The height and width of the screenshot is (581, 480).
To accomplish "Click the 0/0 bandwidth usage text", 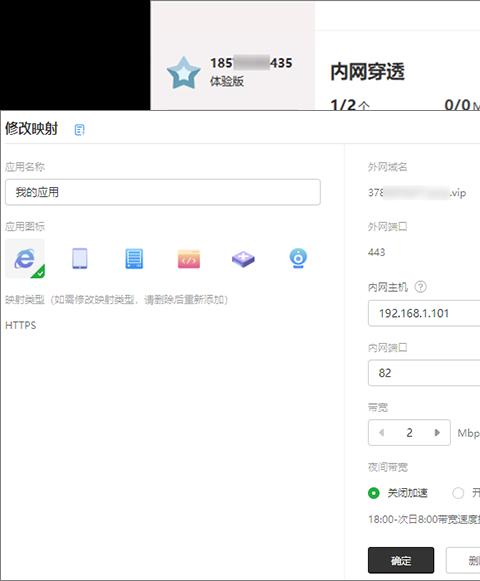I will pos(462,105).
